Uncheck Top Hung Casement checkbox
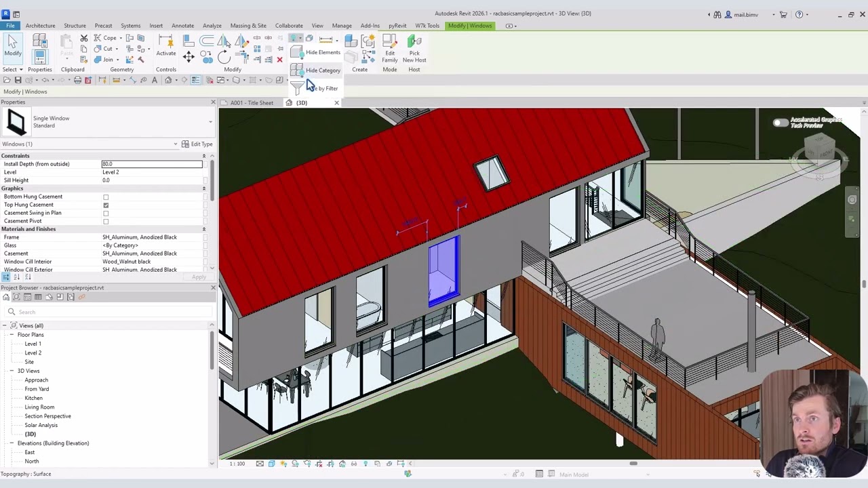The width and height of the screenshot is (868, 488). pyautogui.click(x=106, y=205)
